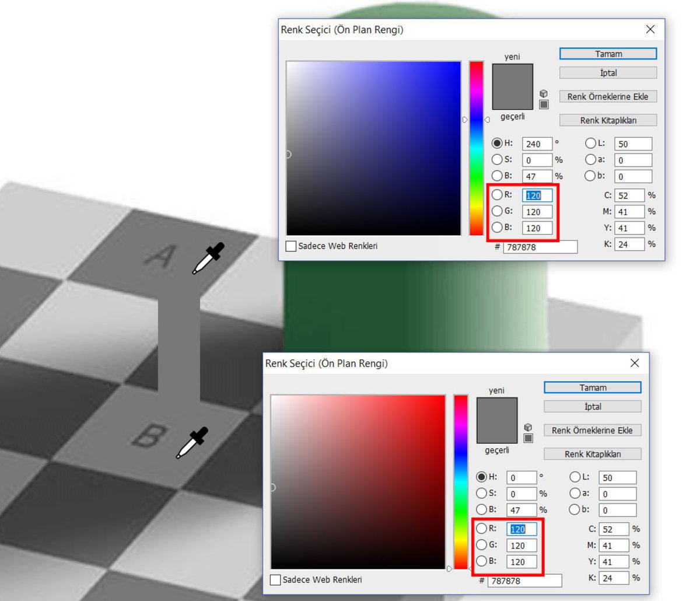Enable Sadece Web Renkleri in the upper dialog

[291, 246]
